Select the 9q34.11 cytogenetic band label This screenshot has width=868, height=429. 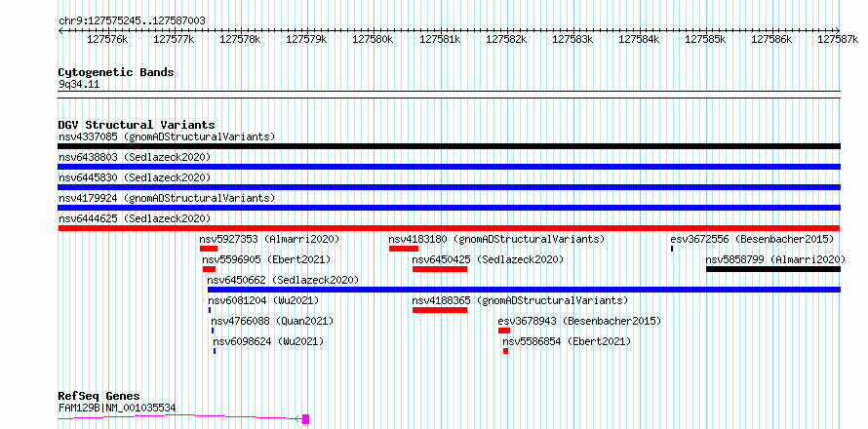(79, 84)
